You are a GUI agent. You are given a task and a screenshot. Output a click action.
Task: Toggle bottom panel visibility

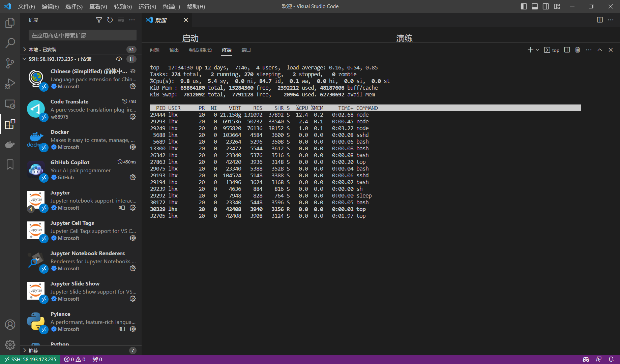click(x=535, y=6)
